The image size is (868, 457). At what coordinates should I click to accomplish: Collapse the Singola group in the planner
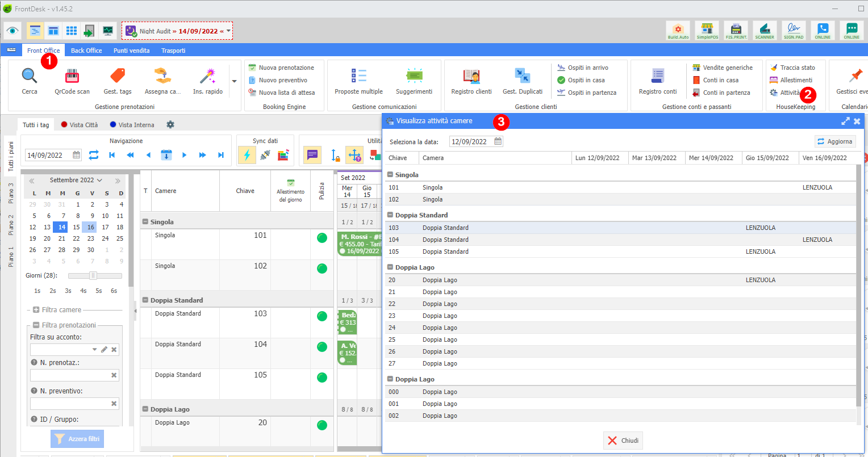point(146,222)
